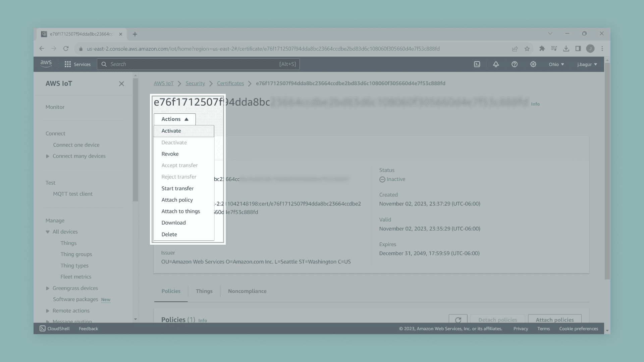Refresh the policies list
Viewport: 644px width, 362px height.
(x=458, y=320)
